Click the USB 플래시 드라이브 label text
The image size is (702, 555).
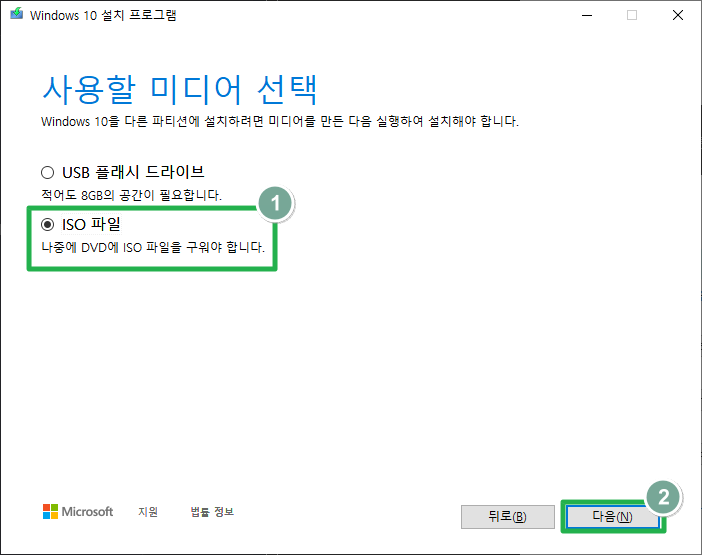[x=133, y=172]
